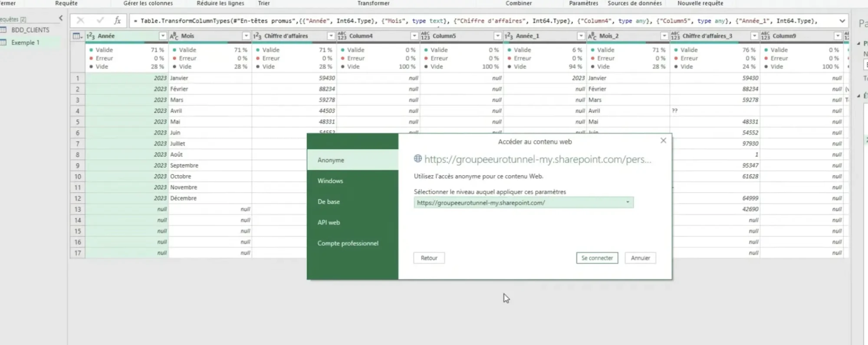Open Année column filter dropdown
Viewport: 868px width, 345px height.
[163, 36]
